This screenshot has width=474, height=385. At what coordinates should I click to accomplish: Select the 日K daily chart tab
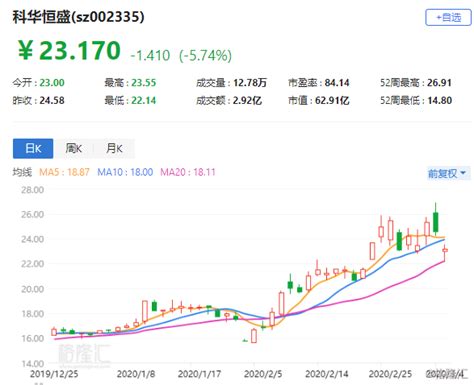[x=33, y=148]
